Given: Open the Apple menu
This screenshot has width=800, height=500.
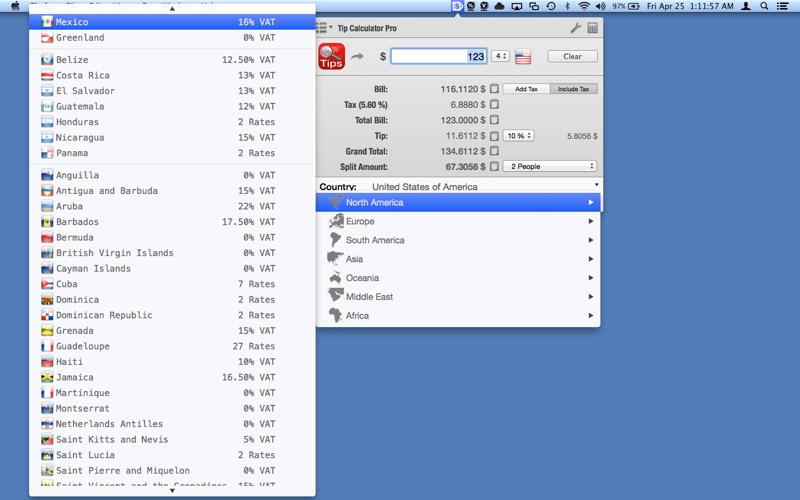Looking at the screenshot, I should click(15, 6).
